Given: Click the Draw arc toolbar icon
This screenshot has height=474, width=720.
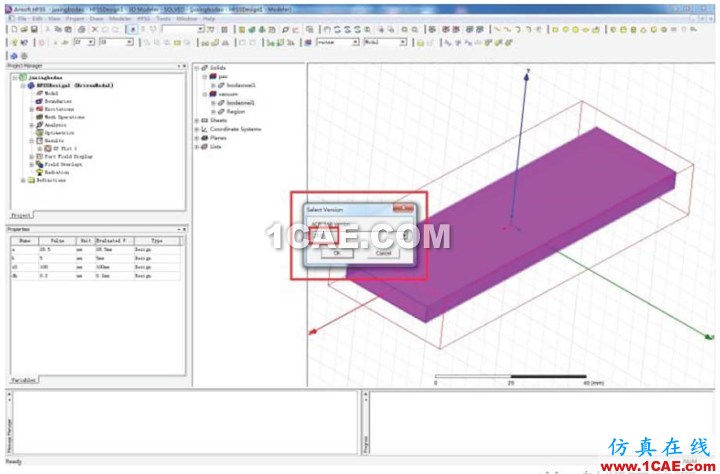Looking at the screenshot, I should 518,29.
